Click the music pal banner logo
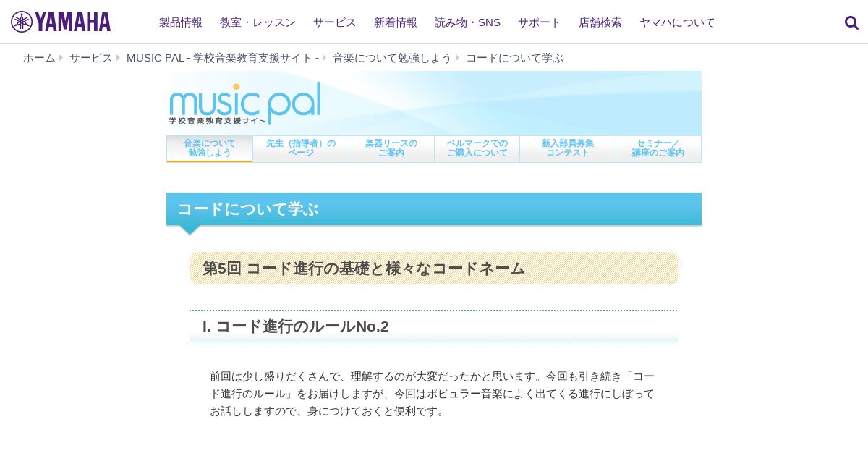 (245, 103)
